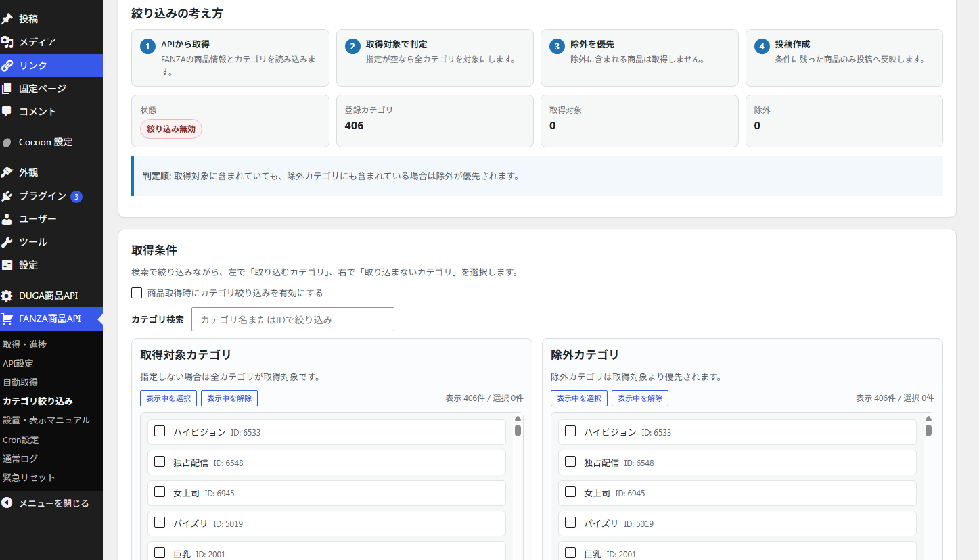979x560 pixels.
Task: Click 表示中を選択 under 取得対象カテゴリ
Action: click(168, 398)
